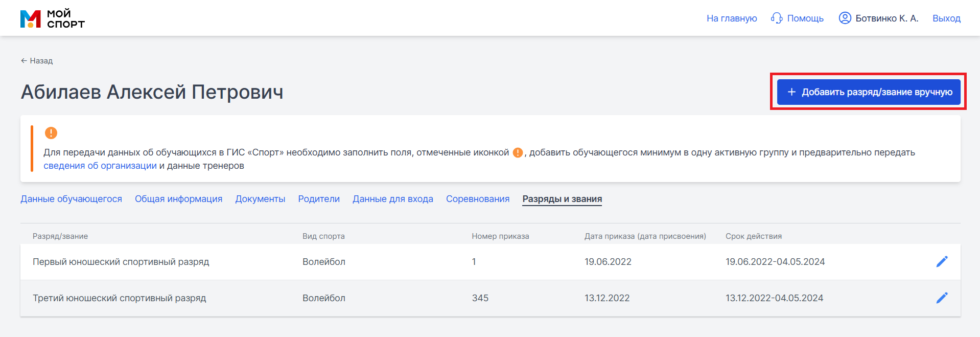Open the Помощь link
The image size is (980, 337).
point(805,18)
